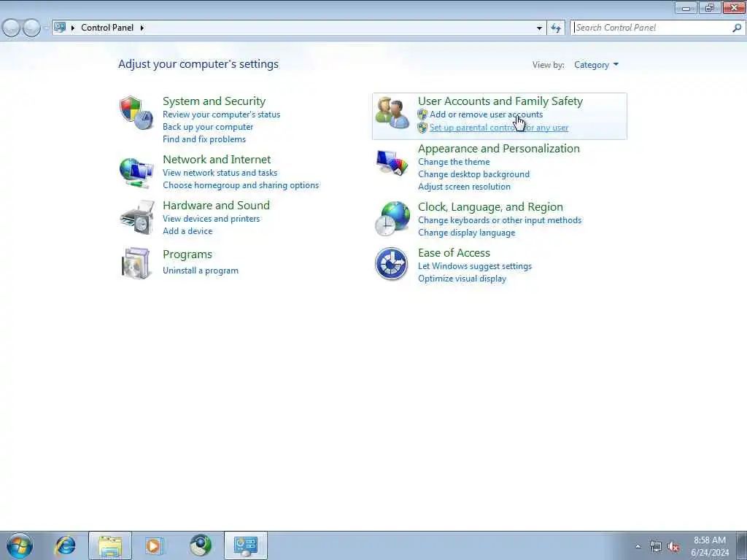Image resolution: width=747 pixels, height=560 pixels.
Task: Open System and Security heading
Action: tap(214, 101)
